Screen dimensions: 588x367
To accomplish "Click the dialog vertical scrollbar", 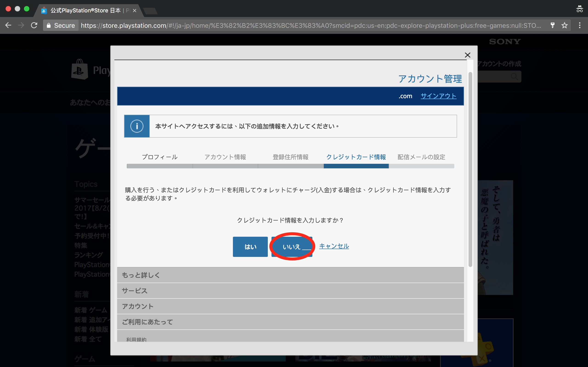I will point(470,170).
